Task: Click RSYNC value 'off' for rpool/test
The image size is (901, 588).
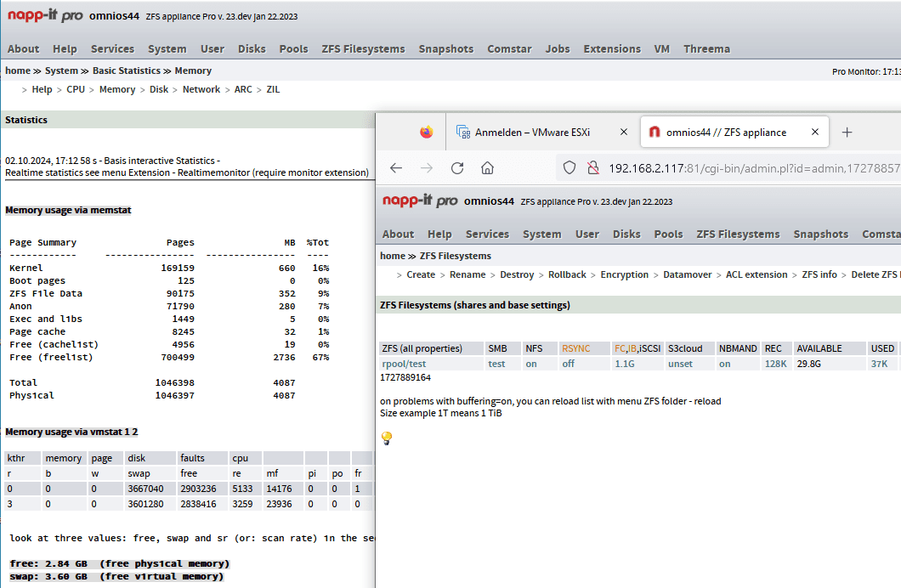Action: (x=569, y=364)
